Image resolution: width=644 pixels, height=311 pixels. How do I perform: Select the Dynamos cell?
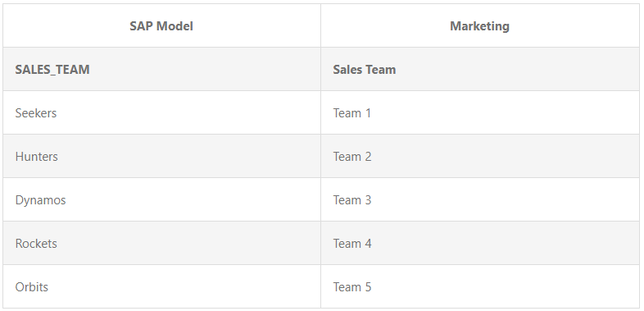coord(161,199)
